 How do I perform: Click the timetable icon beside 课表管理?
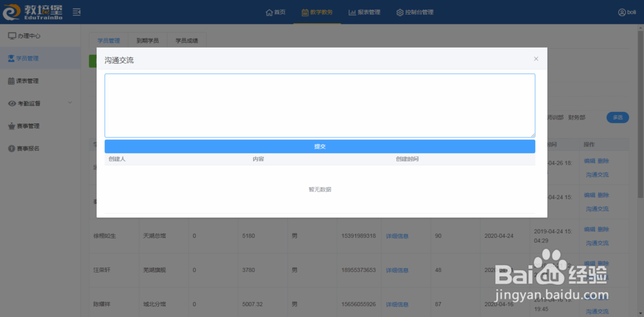[x=12, y=81]
